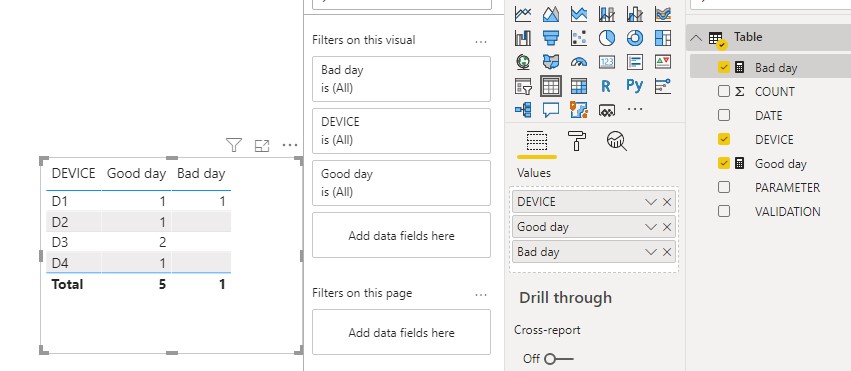Image resolution: width=851 pixels, height=371 pixels.
Task: Select the treemap visualization
Action: click(663, 37)
